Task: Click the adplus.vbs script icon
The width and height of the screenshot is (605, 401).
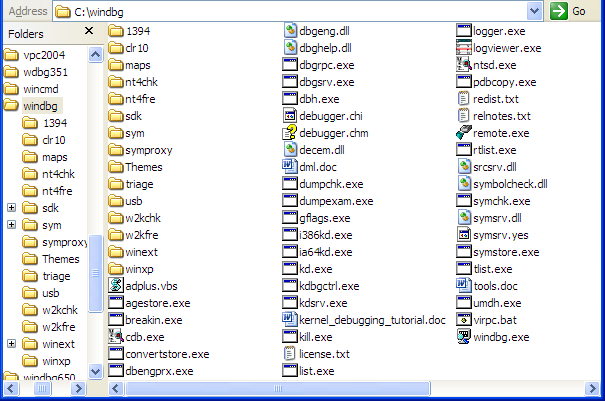Action: click(117, 286)
